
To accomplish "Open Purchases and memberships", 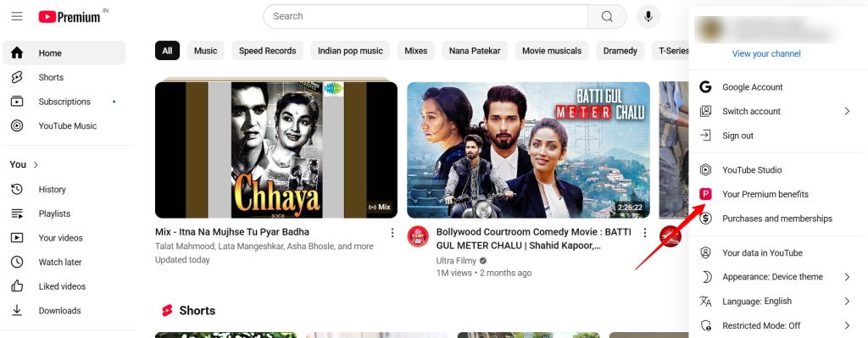I will coord(778,219).
